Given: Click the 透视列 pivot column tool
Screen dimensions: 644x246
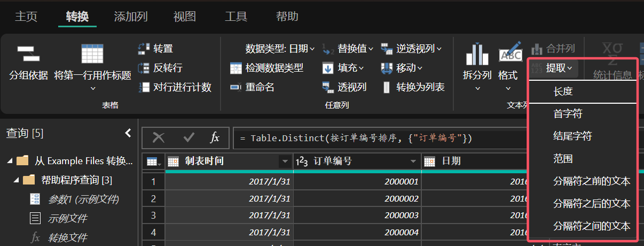Looking at the screenshot, I should 344,87.
